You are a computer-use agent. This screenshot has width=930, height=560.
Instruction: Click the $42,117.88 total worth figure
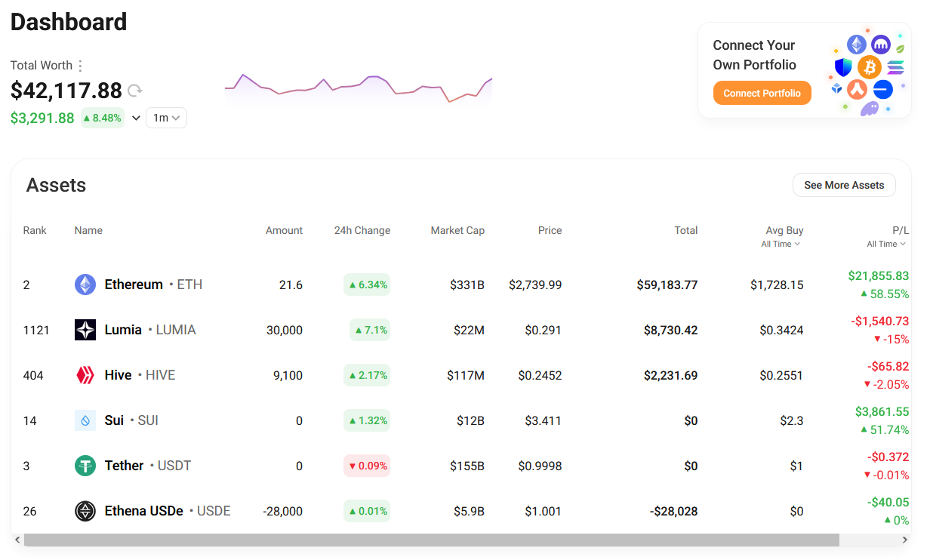point(66,91)
